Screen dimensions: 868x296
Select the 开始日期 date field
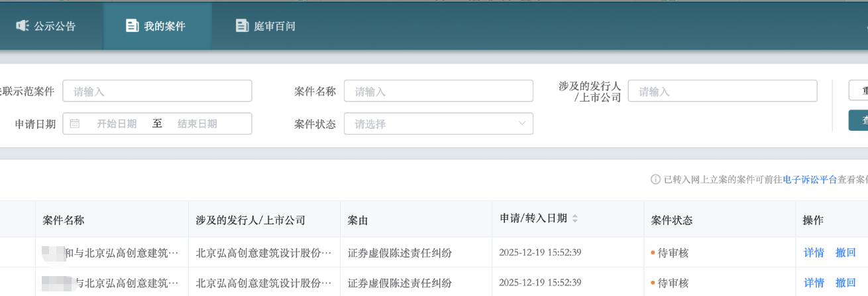click(117, 123)
